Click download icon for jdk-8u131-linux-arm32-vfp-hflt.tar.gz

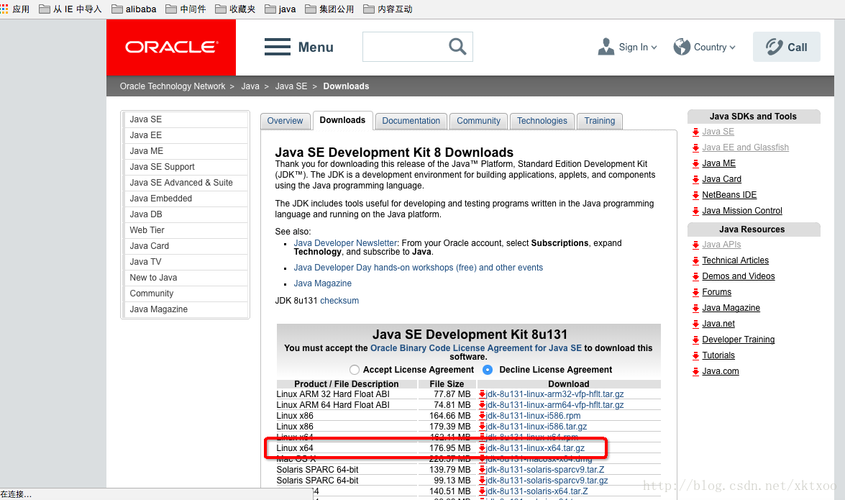click(482, 394)
